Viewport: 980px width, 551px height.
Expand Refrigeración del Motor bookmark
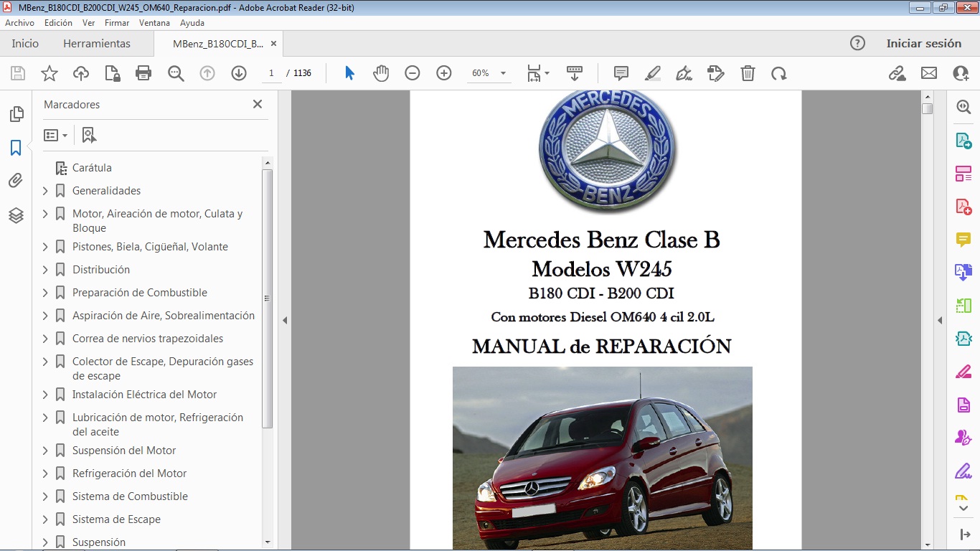pos(45,474)
